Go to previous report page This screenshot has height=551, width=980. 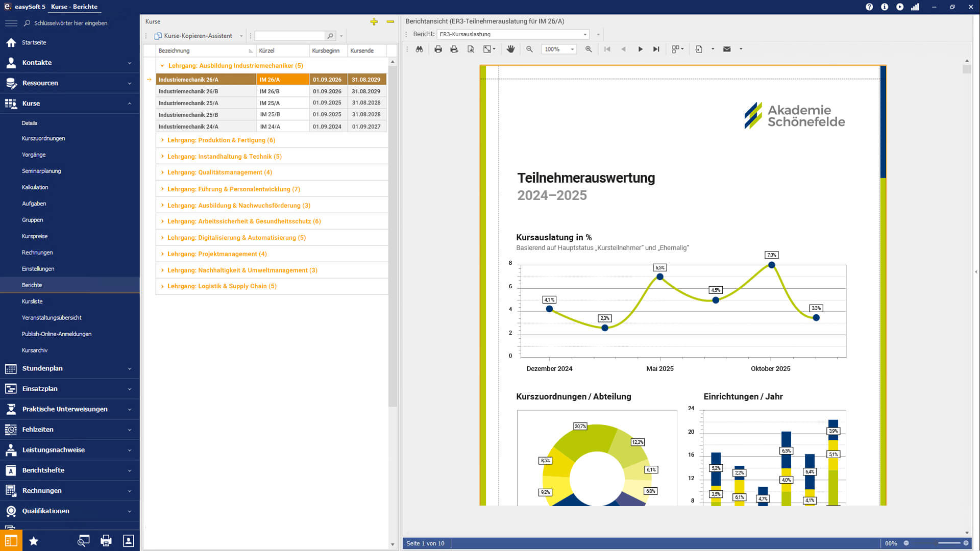coord(623,49)
